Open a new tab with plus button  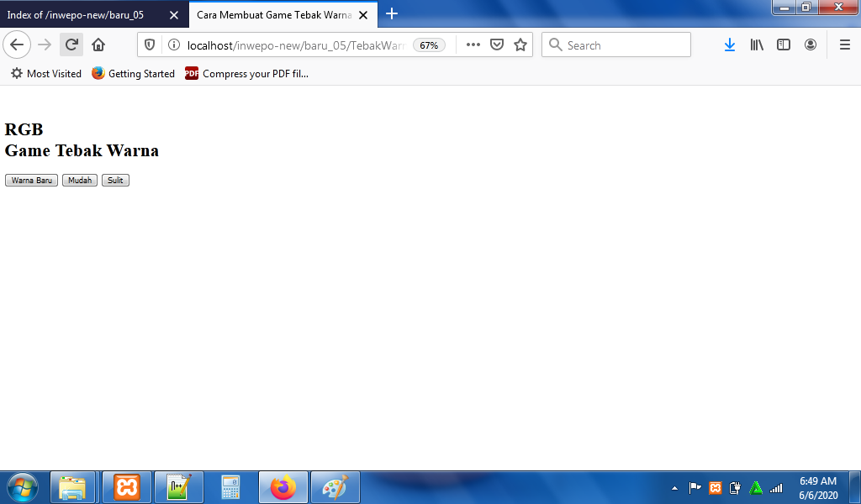392,13
